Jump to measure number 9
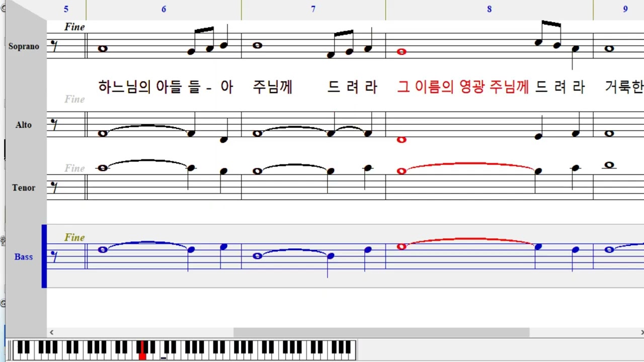The image size is (644, 362). pos(625,9)
